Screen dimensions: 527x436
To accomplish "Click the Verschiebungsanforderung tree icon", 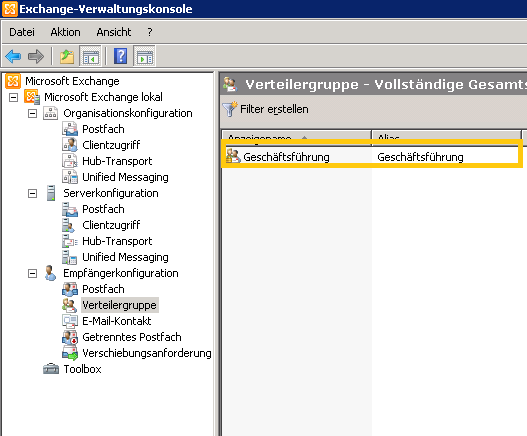I will pos(70,353).
